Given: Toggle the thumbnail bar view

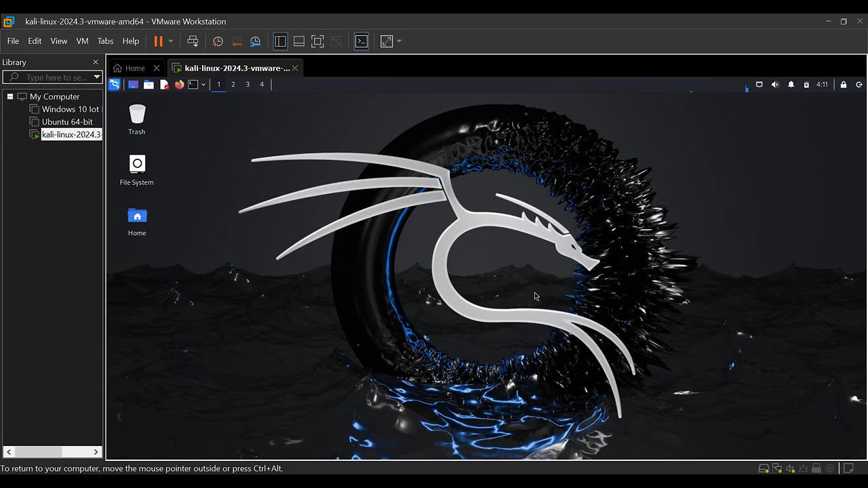Looking at the screenshot, I should (299, 41).
